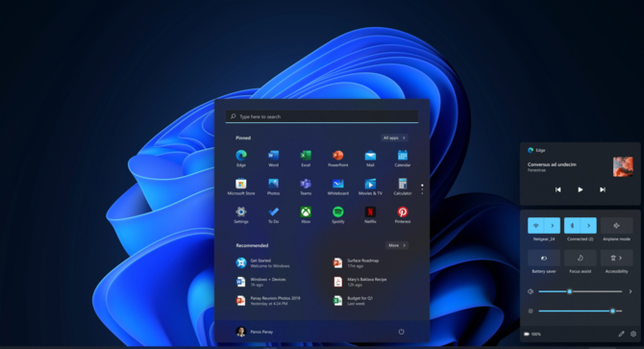Launch Word from the pinned apps
This screenshot has width=644, height=349.
tap(273, 158)
